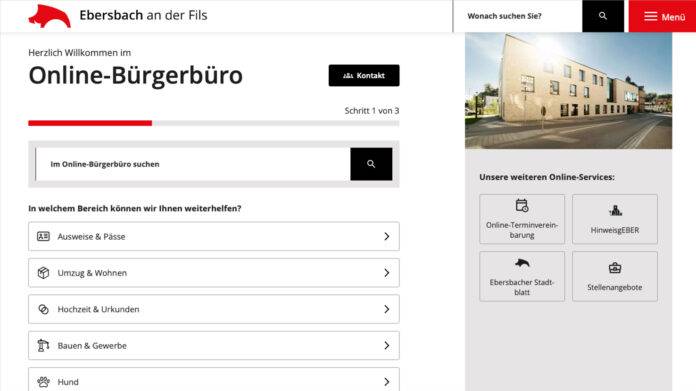Click the Online-Bürgerbüro search magnifier button
This screenshot has height=391, width=696.
[371, 164]
